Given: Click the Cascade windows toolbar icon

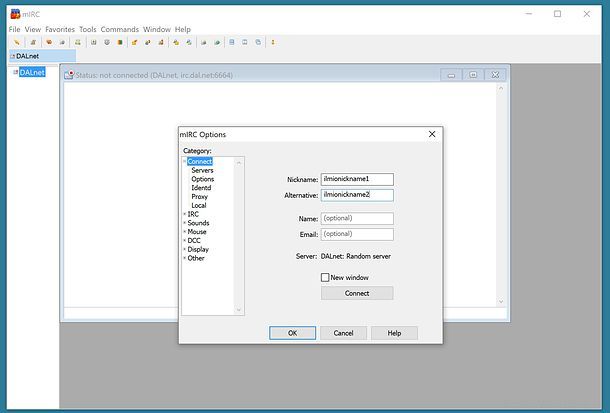Looking at the screenshot, I should point(257,43).
